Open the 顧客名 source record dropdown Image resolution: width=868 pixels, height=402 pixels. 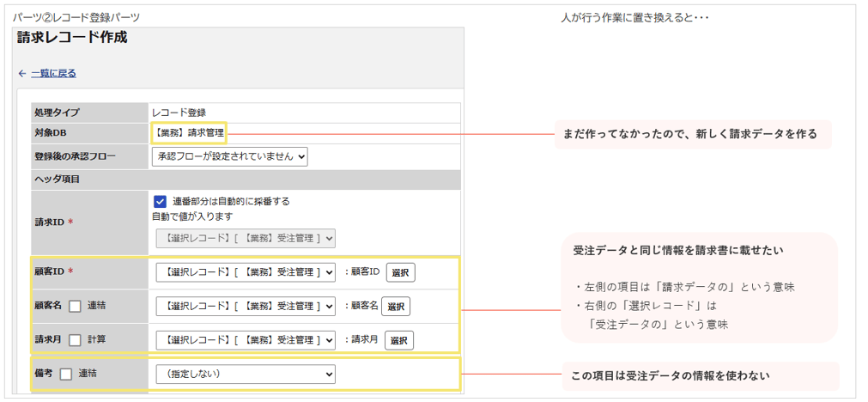(246, 306)
